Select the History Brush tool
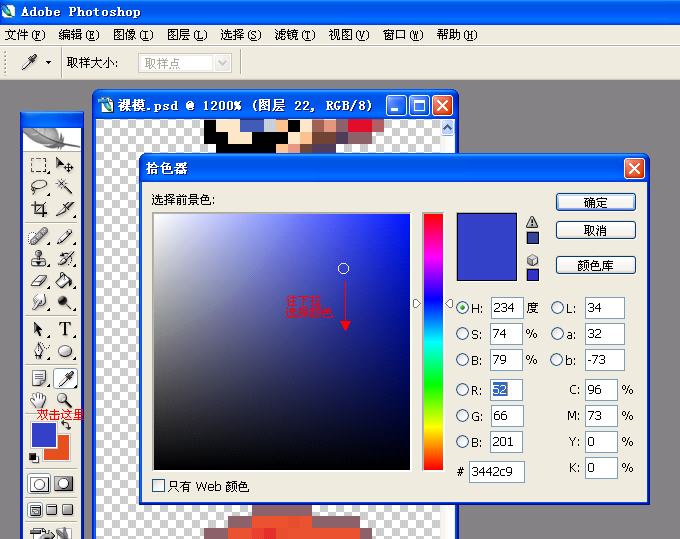Image resolution: width=680 pixels, height=539 pixels. pyautogui.click(x=65, y=258)
